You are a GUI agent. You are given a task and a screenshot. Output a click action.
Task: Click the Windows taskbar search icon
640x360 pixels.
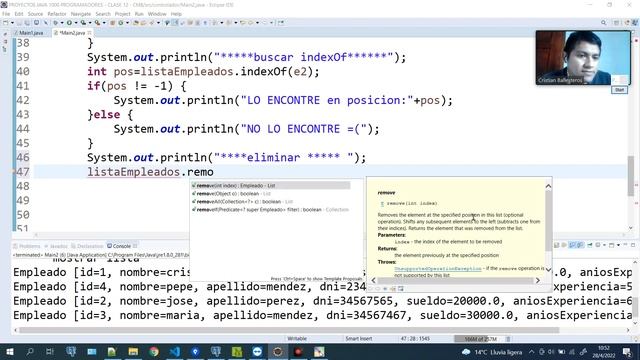click(30, 352)
